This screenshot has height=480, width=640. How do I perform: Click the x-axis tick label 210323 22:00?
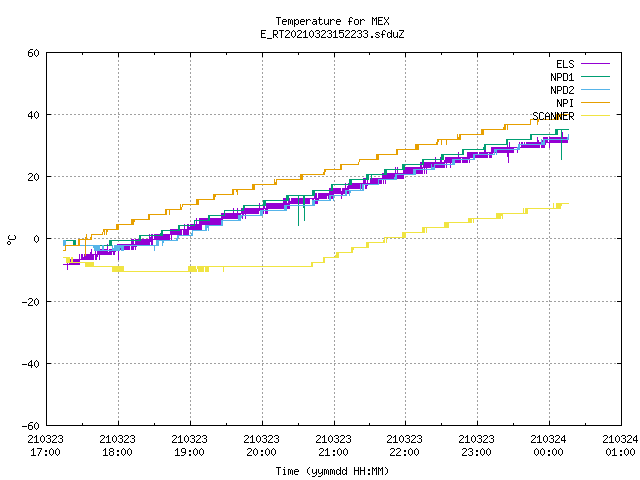point(404,446)
